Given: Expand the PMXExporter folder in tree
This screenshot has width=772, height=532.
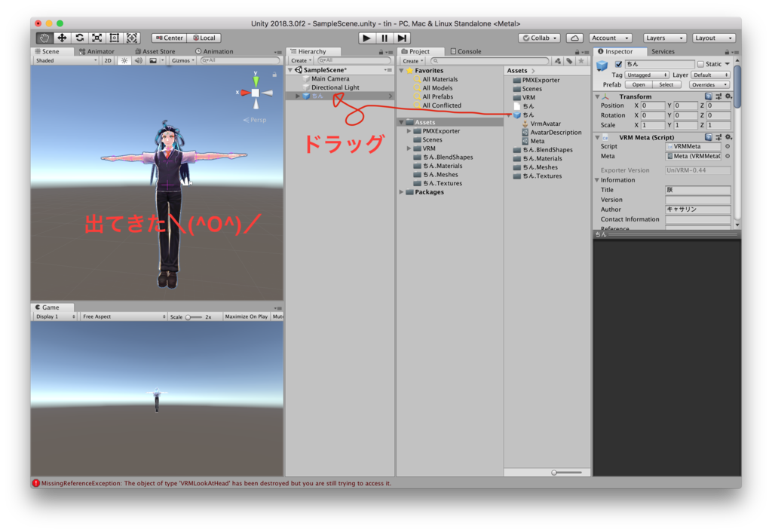Looking at the screenshot, I should tap(409, 131).
